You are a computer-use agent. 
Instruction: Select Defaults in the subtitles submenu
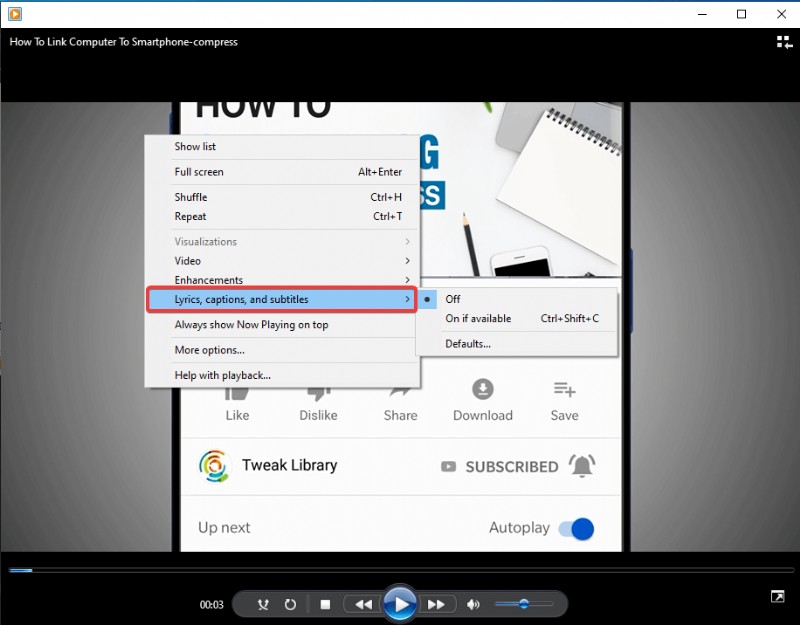(x=466, y=343)
